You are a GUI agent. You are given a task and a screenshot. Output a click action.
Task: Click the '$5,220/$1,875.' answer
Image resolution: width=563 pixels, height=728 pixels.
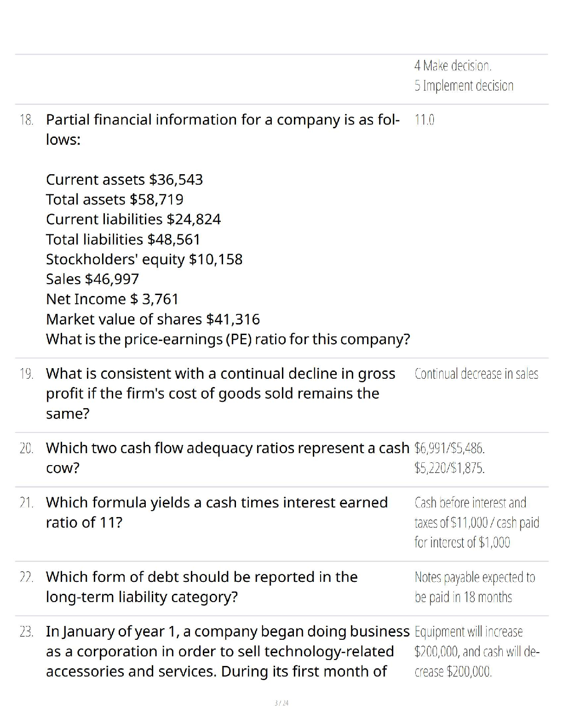tap(449, 468)
